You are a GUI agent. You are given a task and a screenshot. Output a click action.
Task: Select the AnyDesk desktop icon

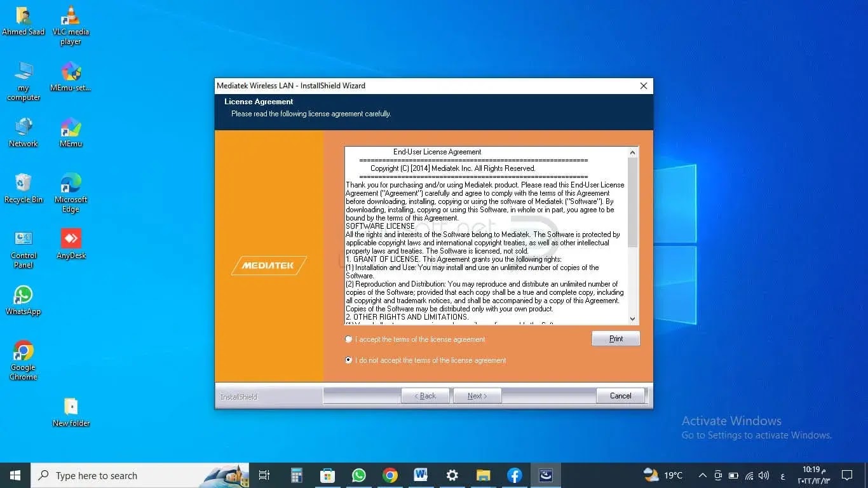pyautogui.click(x=71, y=245)
